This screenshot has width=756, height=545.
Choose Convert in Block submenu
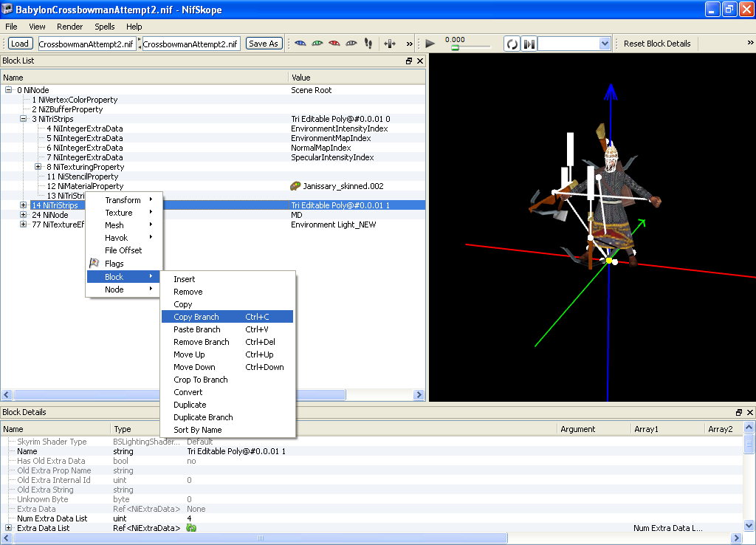coord(227,392)
